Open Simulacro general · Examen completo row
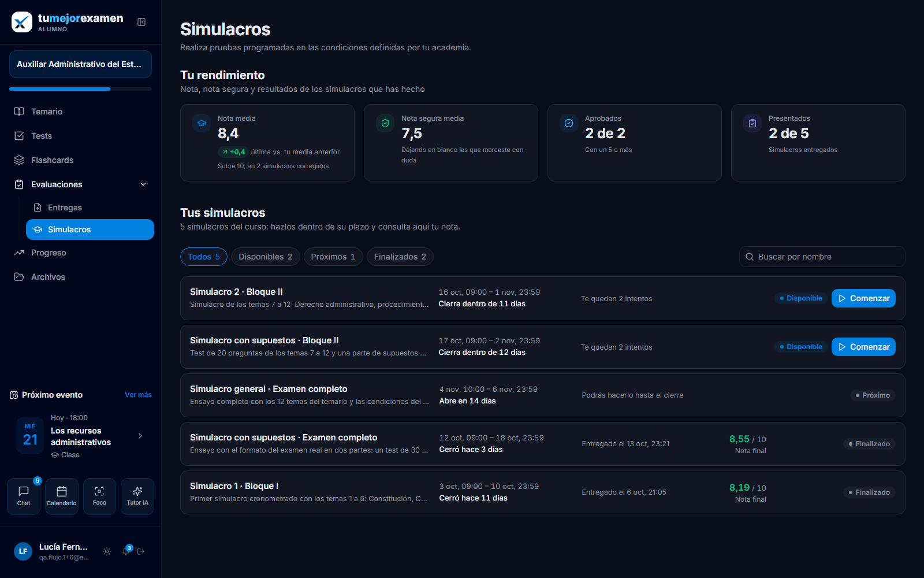Screen dimensions: 924x578 (543, 395)
